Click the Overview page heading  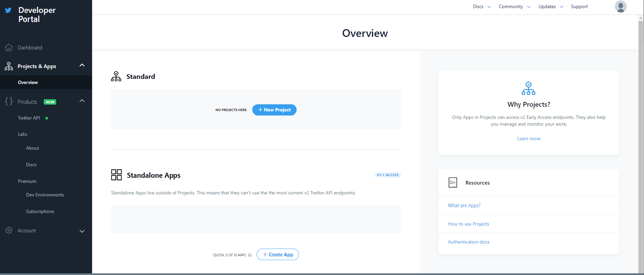click(x=365, y=33)
